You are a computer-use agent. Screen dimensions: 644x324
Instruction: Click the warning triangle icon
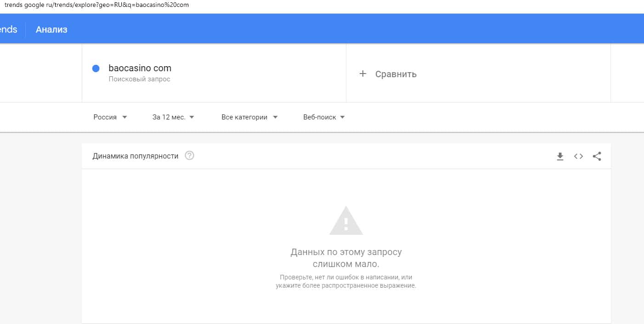346,221
